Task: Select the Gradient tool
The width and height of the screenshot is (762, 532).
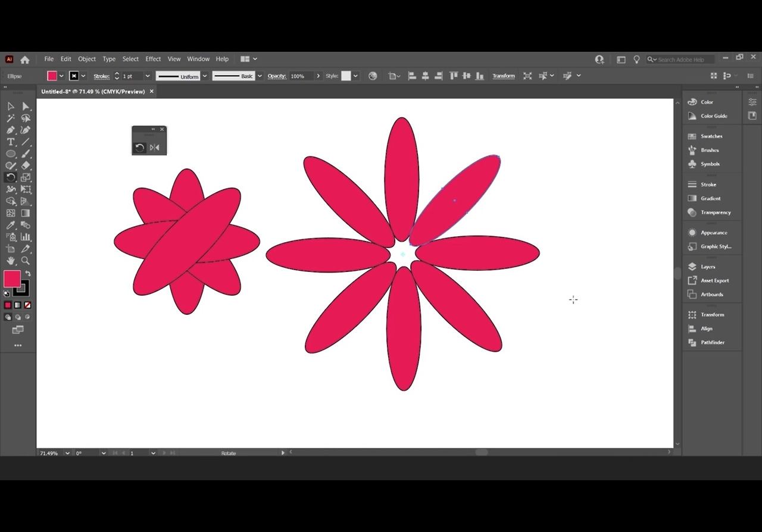Action: (26, 213)
